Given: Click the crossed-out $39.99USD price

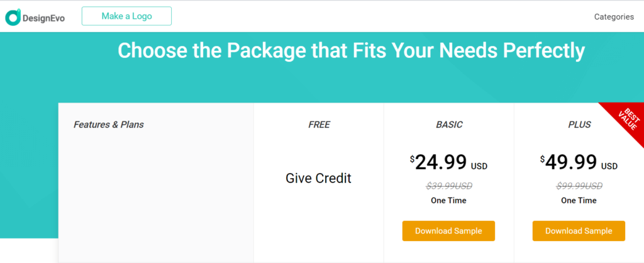Looking at the screenshot, I should click(449, 186).
